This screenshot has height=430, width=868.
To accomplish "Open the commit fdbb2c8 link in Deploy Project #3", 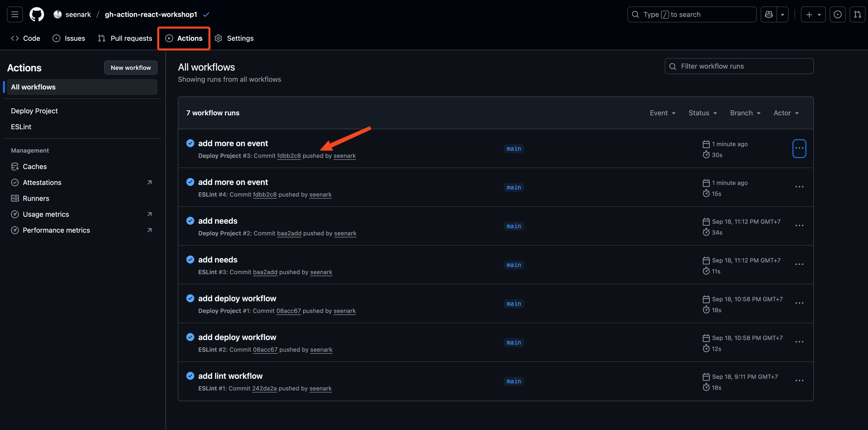I will tap(289, 156).
